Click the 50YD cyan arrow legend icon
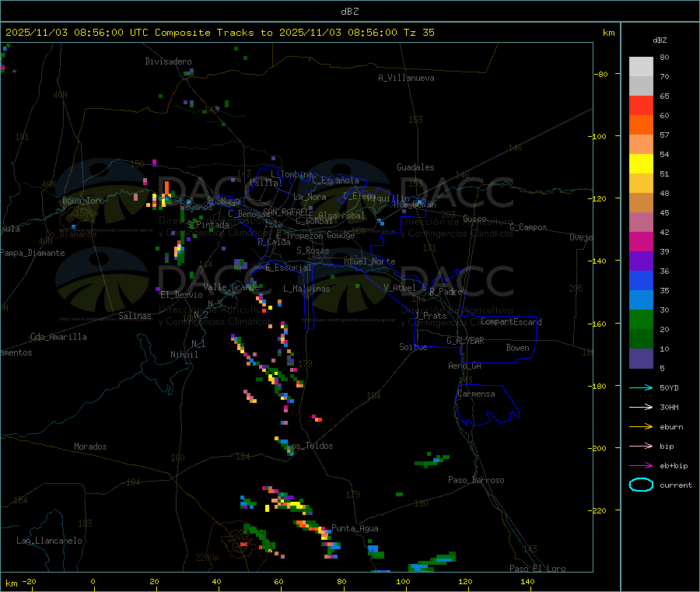700x592 pixels. pyautogui.click(x=641, y=387)
